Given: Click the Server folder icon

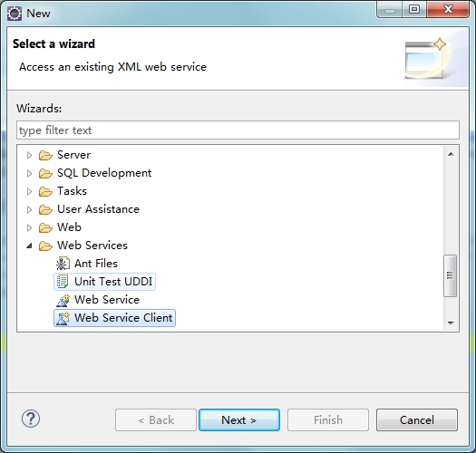Looking at the screenshot, I should [x=45, y=155].
